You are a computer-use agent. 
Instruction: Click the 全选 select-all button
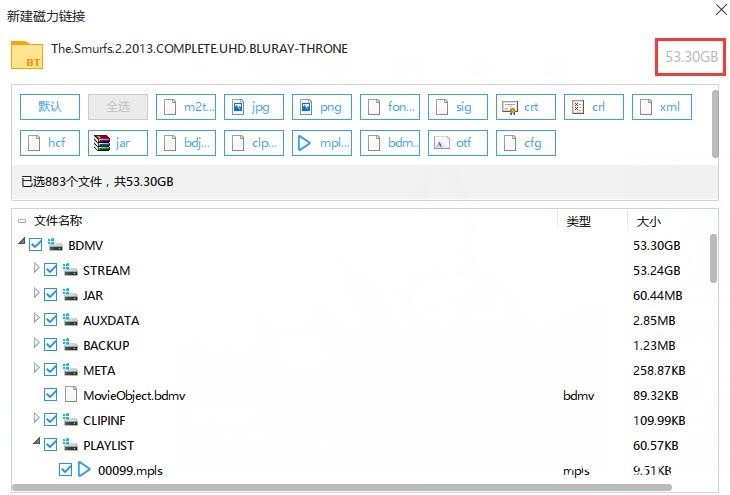118,107
